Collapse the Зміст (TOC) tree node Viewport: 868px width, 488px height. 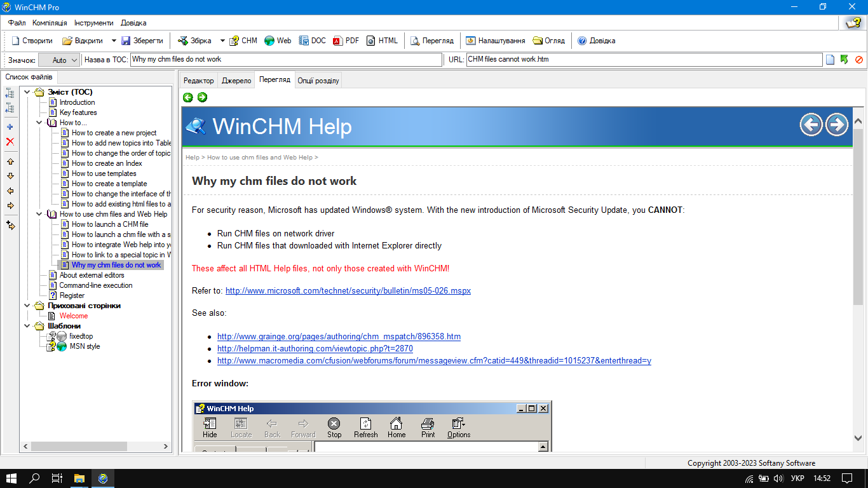(27, 92)
